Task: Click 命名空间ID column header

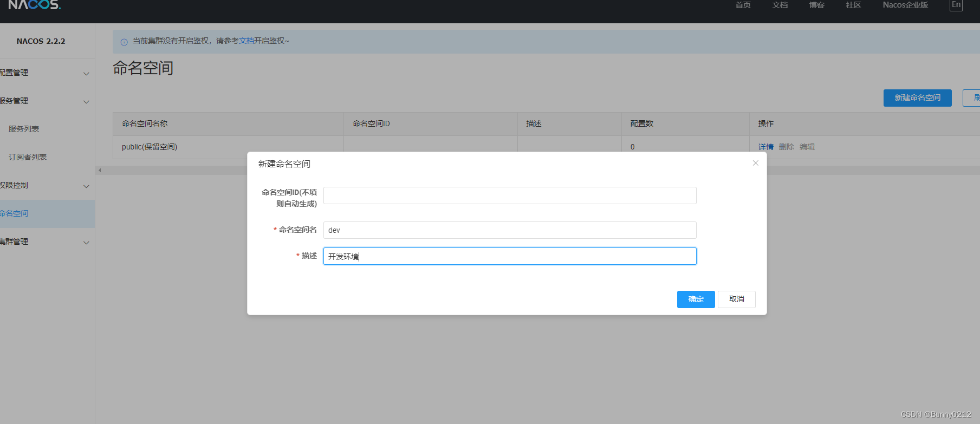Action: pos(431,123)
